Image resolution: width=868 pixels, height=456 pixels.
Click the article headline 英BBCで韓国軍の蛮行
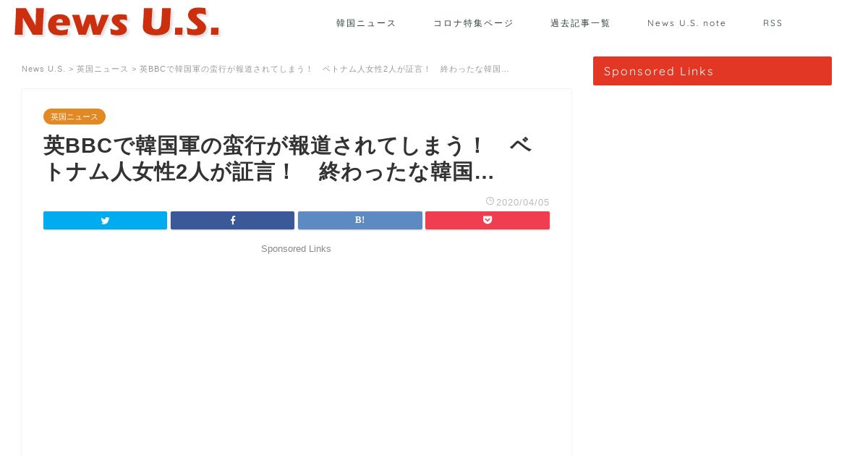tap(288, 159)
